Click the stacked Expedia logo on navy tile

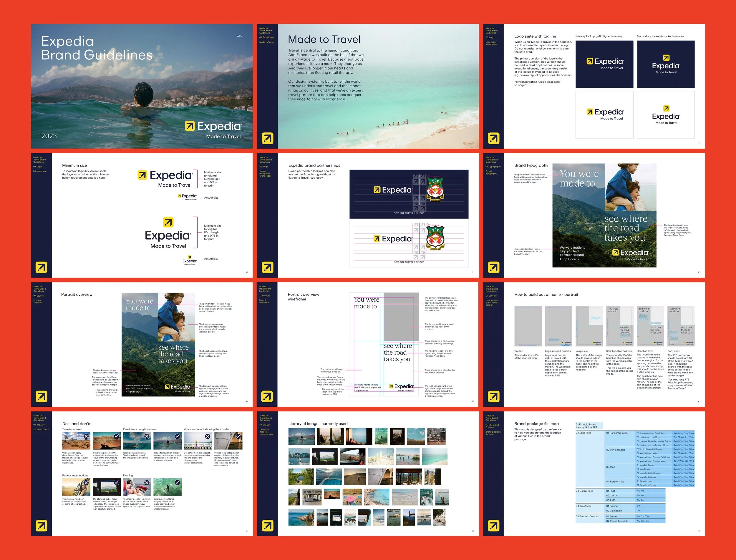[666, 65]
